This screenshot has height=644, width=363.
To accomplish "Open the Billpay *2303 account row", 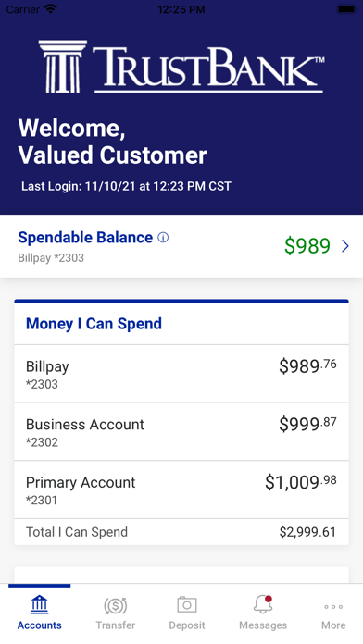I will [181, 374].
